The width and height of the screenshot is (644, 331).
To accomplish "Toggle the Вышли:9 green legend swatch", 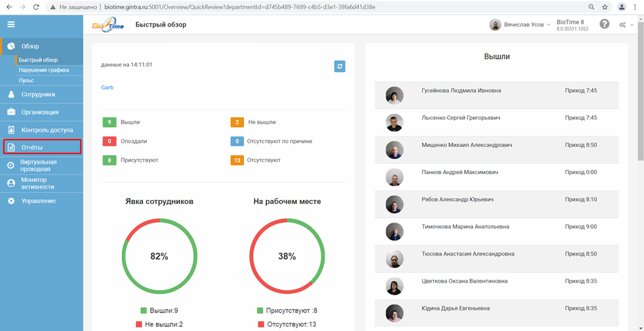I will click(143, 310).
